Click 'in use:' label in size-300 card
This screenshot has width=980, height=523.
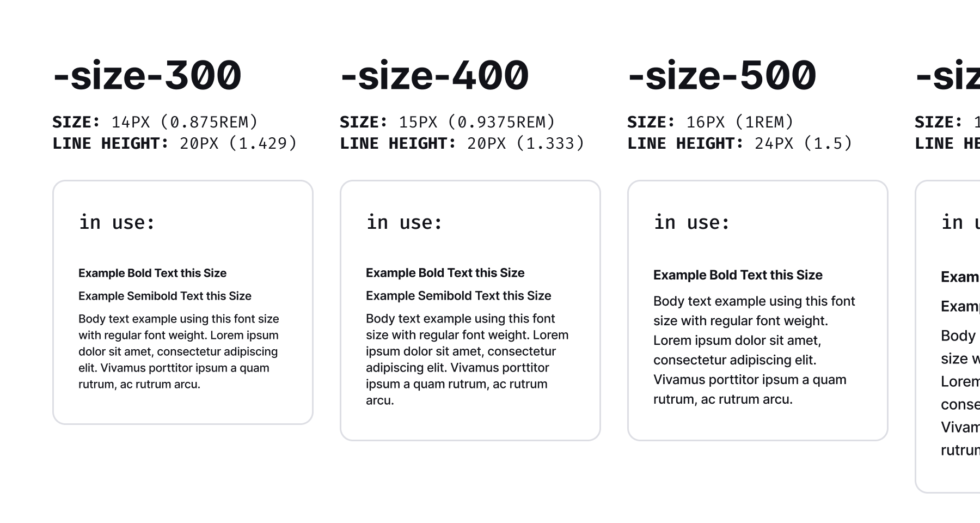click(x=117, y=222)
